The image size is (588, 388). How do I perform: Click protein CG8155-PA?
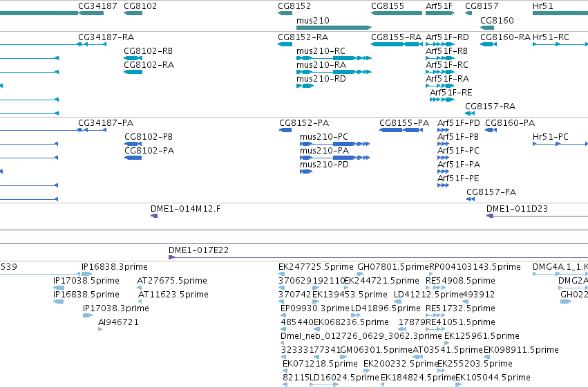pyautogui.click(x=404, y=123)
